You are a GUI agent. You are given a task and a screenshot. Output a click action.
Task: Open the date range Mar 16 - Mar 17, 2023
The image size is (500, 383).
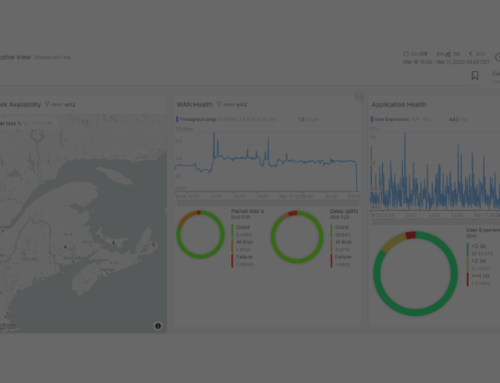(446, 62)
